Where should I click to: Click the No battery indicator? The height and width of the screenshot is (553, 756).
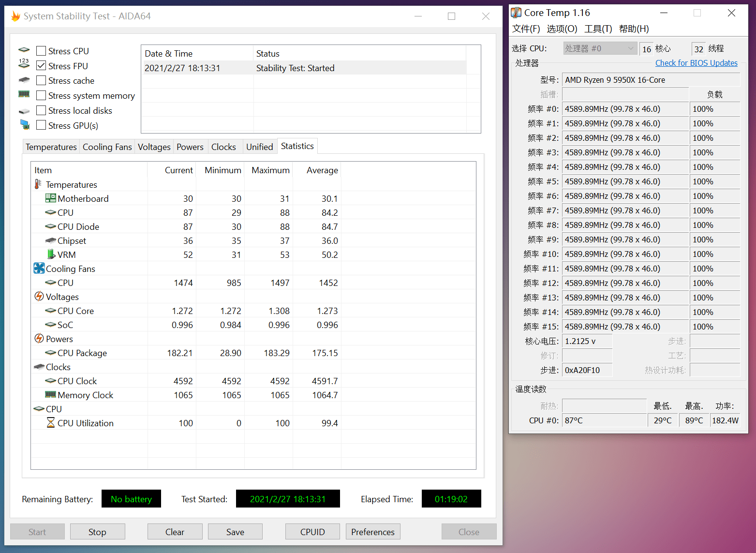point(131,499)
